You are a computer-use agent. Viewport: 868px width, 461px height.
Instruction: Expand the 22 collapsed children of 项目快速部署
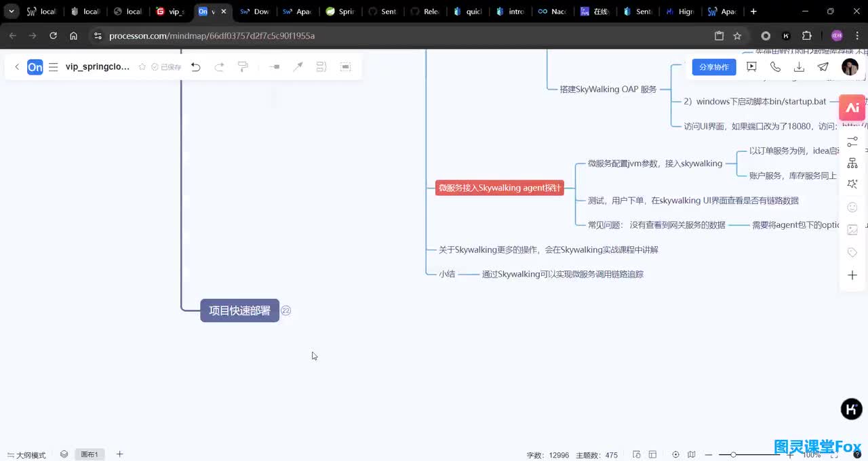click(x=286, y=310)
